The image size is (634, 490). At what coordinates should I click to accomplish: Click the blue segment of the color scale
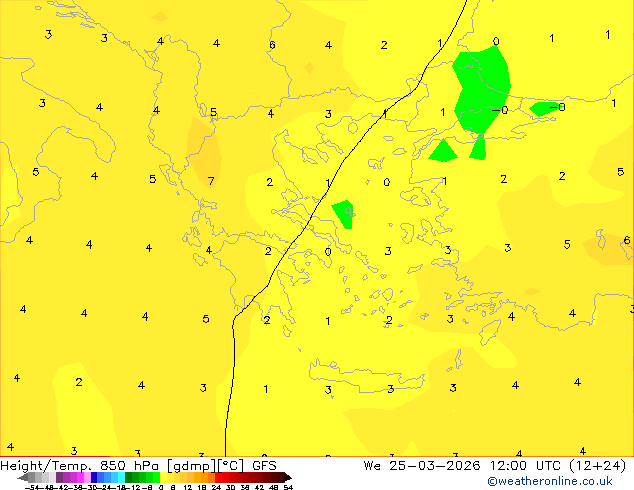(100, 478)
